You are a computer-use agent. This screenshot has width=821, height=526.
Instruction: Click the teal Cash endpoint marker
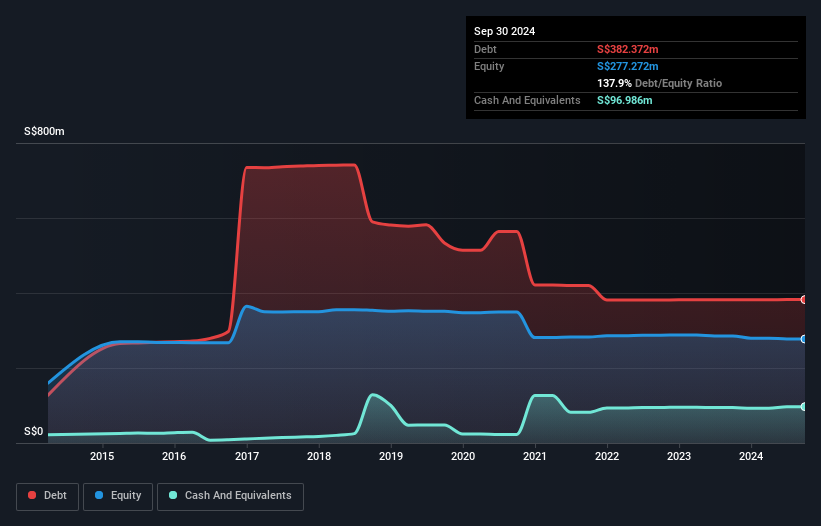point(804,407)
